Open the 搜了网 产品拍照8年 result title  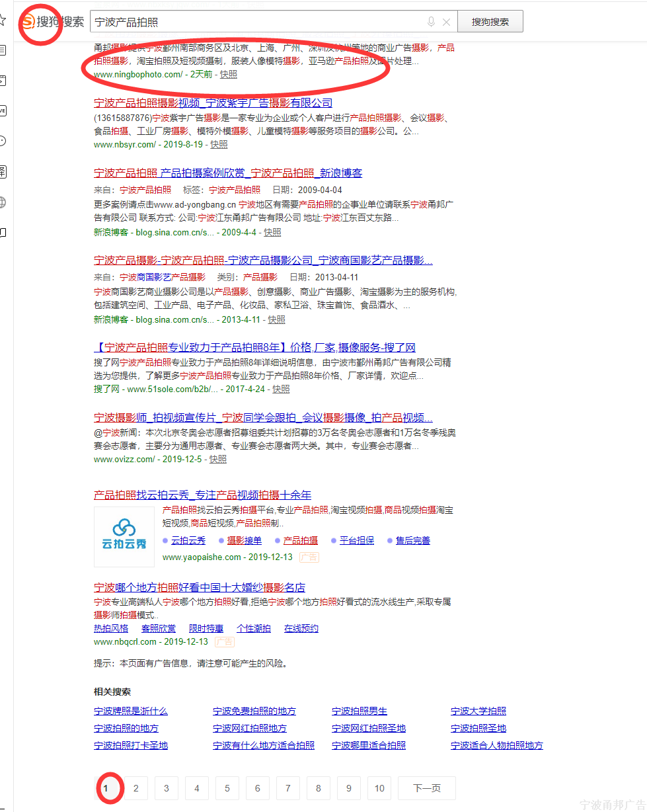pos(254,348)
